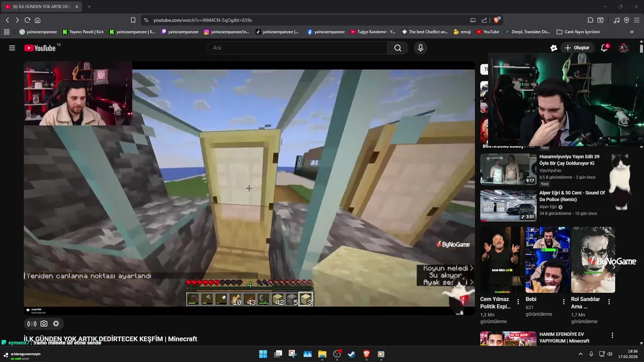
Task: Close the current YouTube browser tab
Action: (x=76, y=7)
